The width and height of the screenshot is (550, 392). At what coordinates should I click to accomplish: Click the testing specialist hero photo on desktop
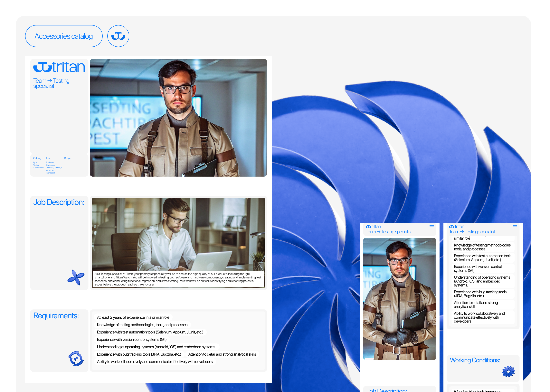pos(178,117)
